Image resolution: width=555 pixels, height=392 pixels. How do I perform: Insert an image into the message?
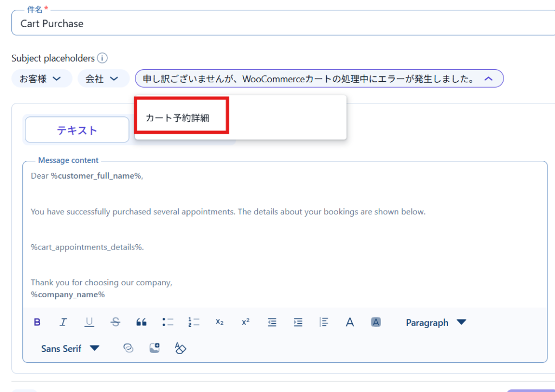(x=154, y=348)
